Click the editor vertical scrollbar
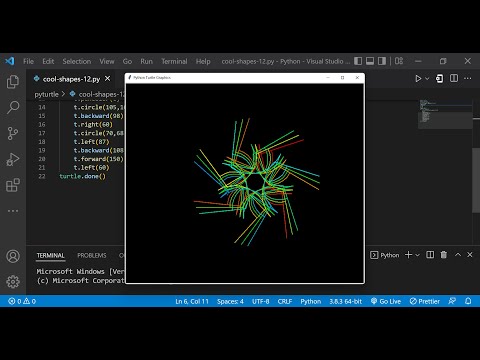The height and width of the screenshot is (360, 480). [x=476, y=180]
